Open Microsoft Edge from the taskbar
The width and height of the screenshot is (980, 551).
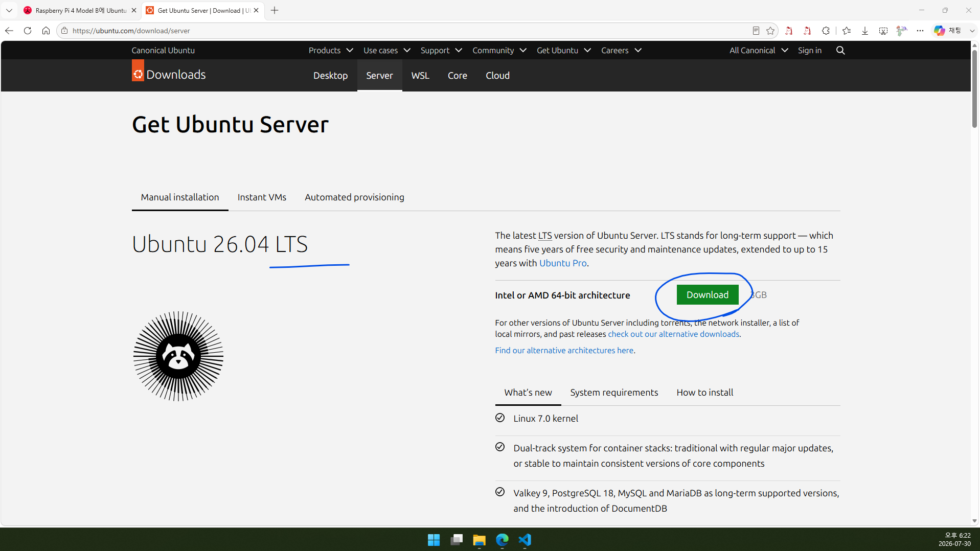point(502,540)
